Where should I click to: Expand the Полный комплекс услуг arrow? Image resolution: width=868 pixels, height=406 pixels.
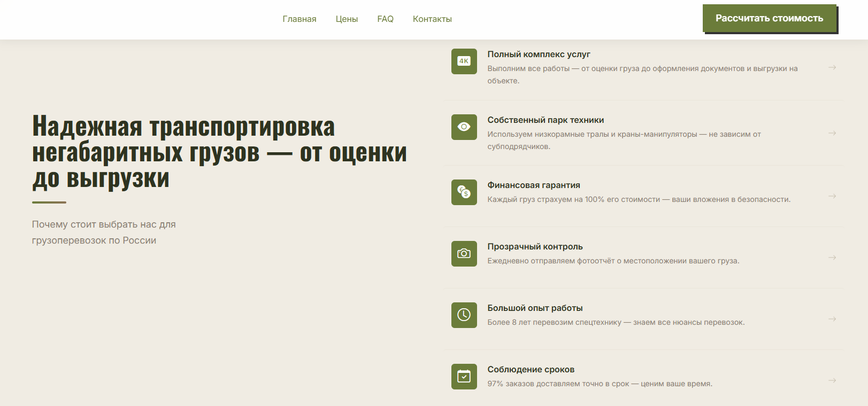click(x=832, y=67)
